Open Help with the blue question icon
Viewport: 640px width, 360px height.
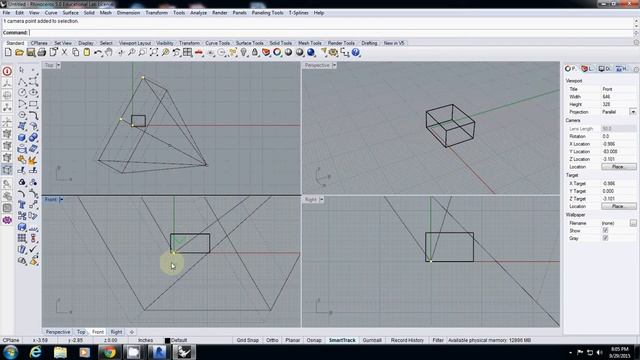(356, 52)
